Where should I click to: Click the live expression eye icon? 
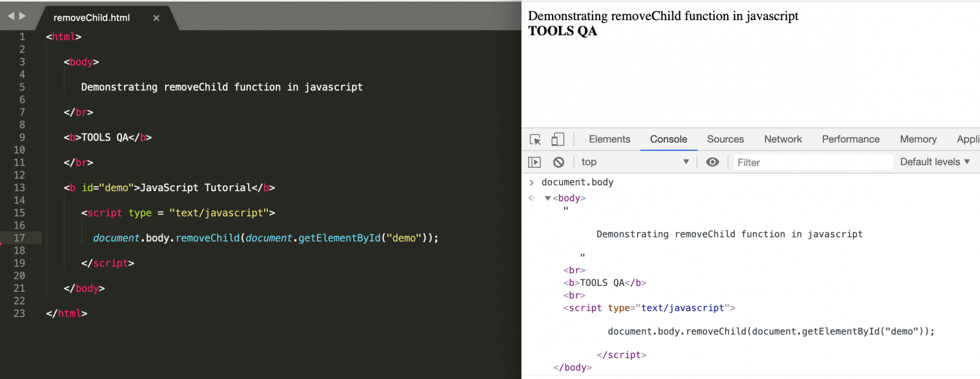tap(712, 162)
